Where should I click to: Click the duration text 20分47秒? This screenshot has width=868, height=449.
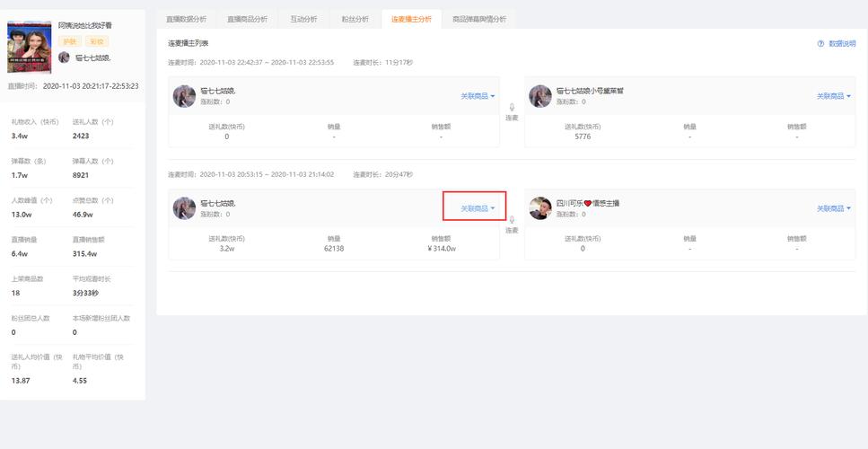tap(399, 174)
